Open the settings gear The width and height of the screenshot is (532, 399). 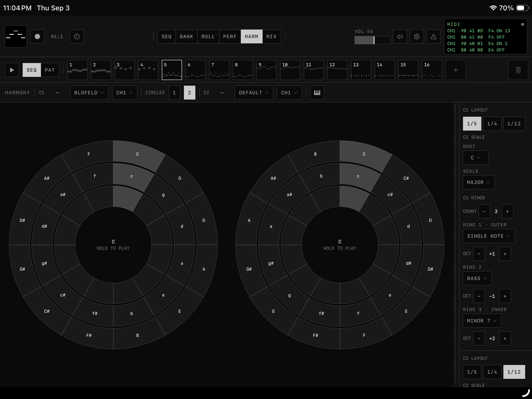[x=417, y=36]
